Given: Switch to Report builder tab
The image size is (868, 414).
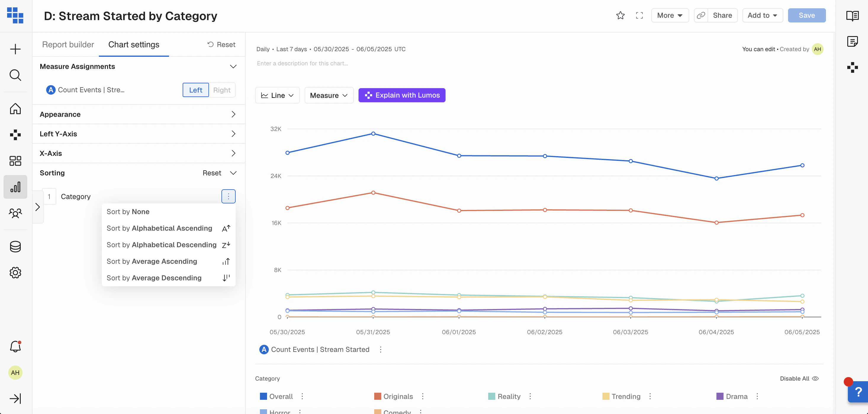Looking at the screenshot, I should (68, 44).
